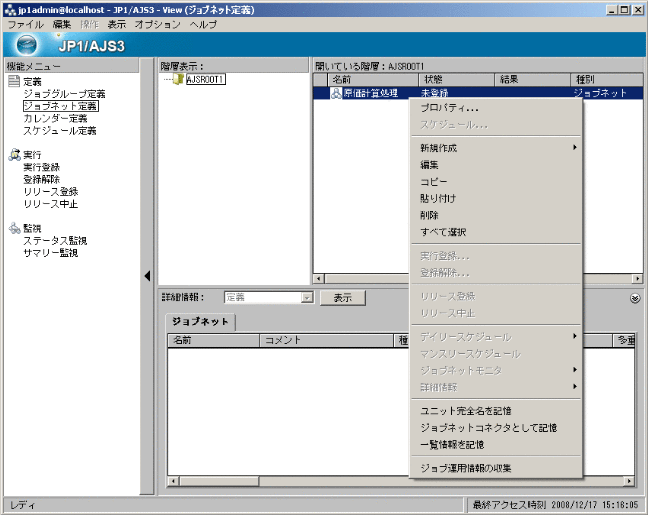Click the 名前 column header in detail table
Screen dimensions: 649x515
(x=214, y=340)
